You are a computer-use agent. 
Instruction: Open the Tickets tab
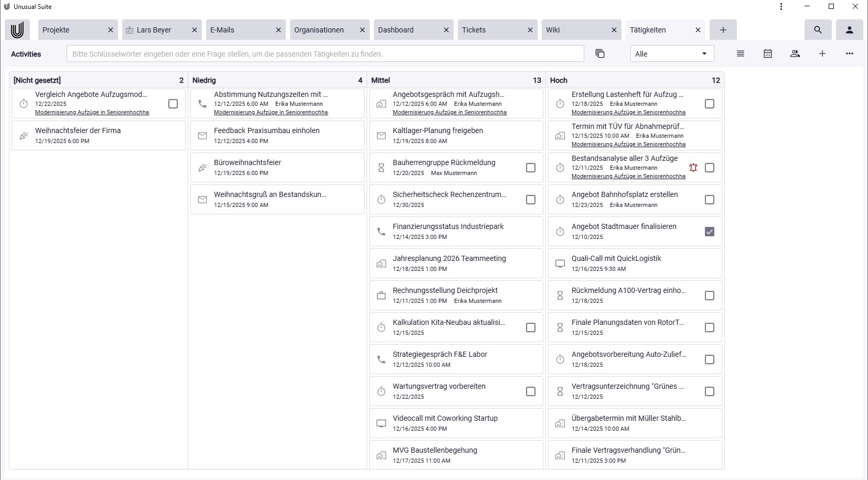point(474,30)
